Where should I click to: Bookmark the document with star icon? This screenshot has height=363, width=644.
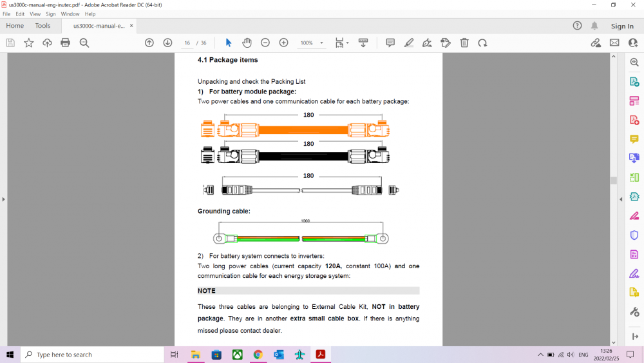[x=29, y=43]
